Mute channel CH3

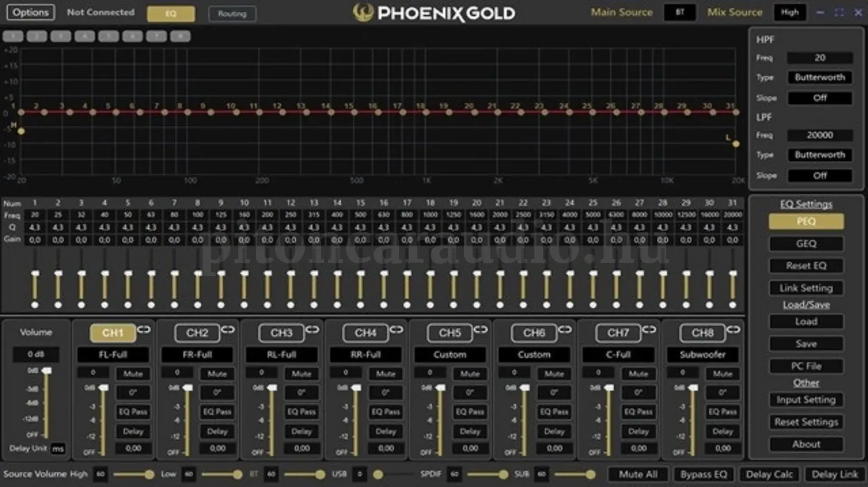pyautogui.click(x=301, y=374)
